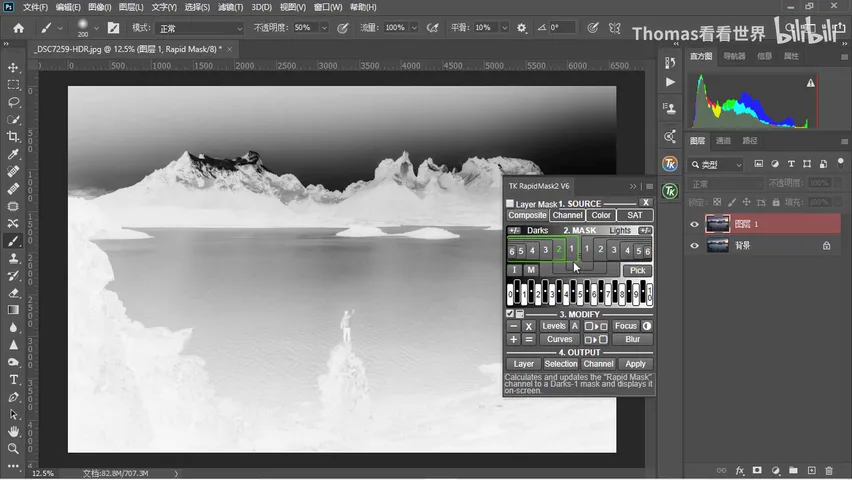This screenshot has height=480, width=852.
Task: Select the Rectangular Marquee tool
Action: 14,85
